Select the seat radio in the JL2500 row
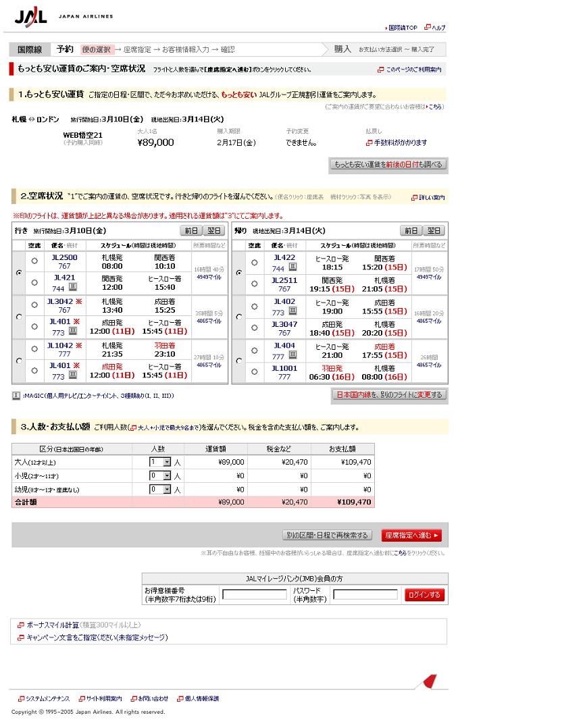The image size is (585, 728). coord(34,261)
